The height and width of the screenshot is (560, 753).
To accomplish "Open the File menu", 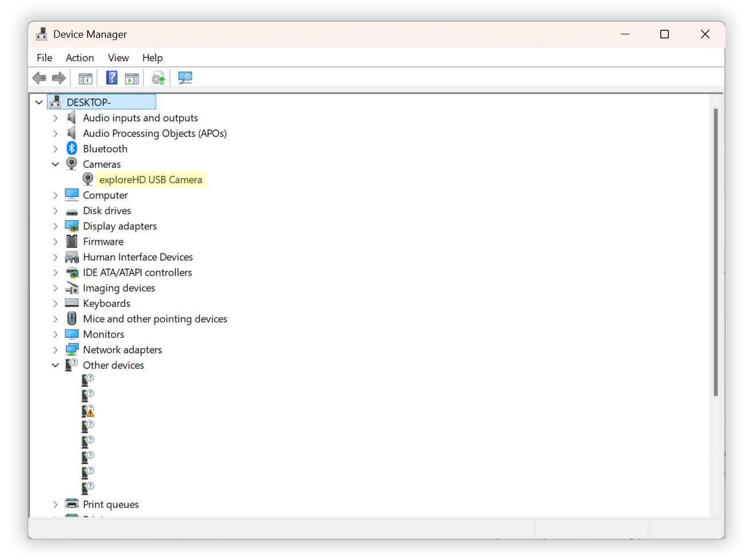I will tap(45, 58).
